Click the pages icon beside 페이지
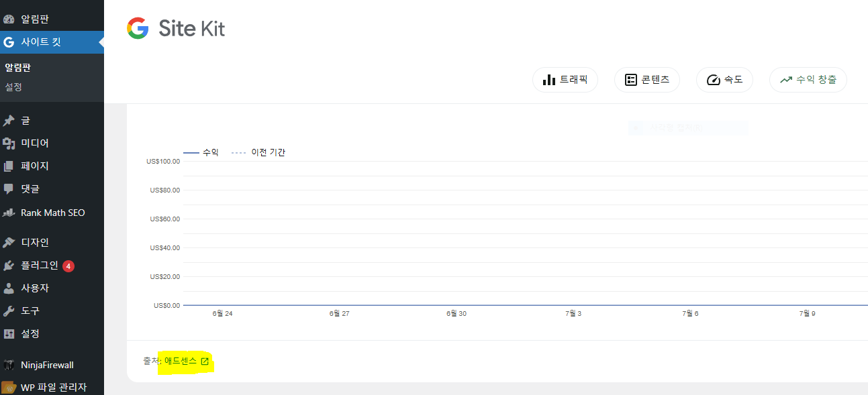The width and height of the screenshot is (868, 395). tap(9, 166)
